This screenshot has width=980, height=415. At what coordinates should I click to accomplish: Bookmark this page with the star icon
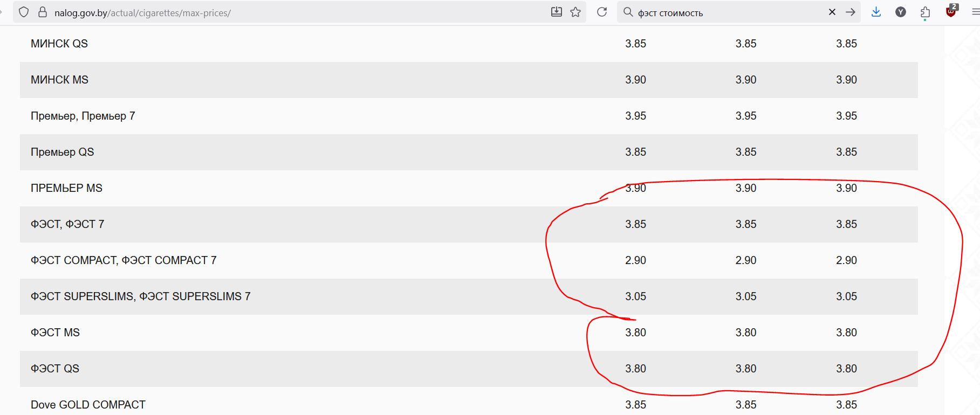(x=575, y=12)
